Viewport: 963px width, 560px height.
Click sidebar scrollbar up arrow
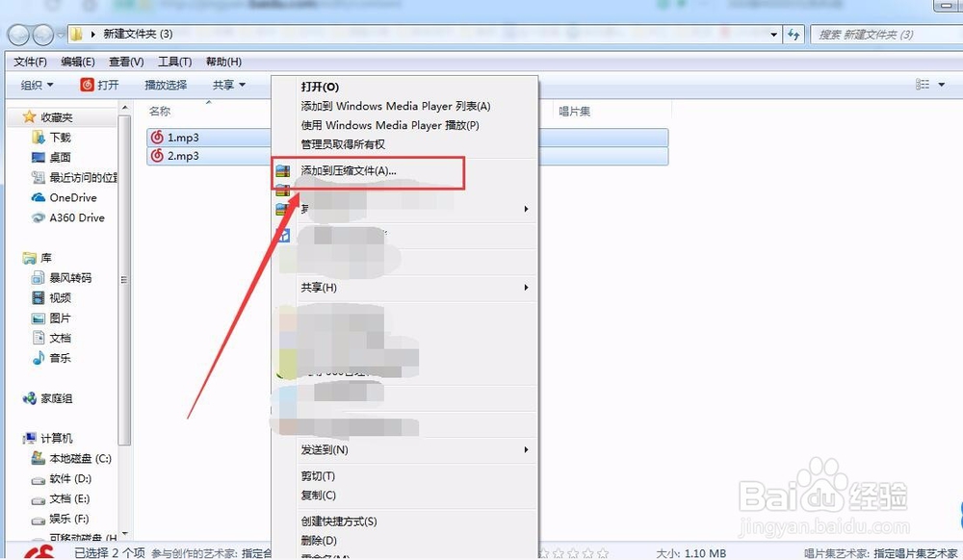125,108
